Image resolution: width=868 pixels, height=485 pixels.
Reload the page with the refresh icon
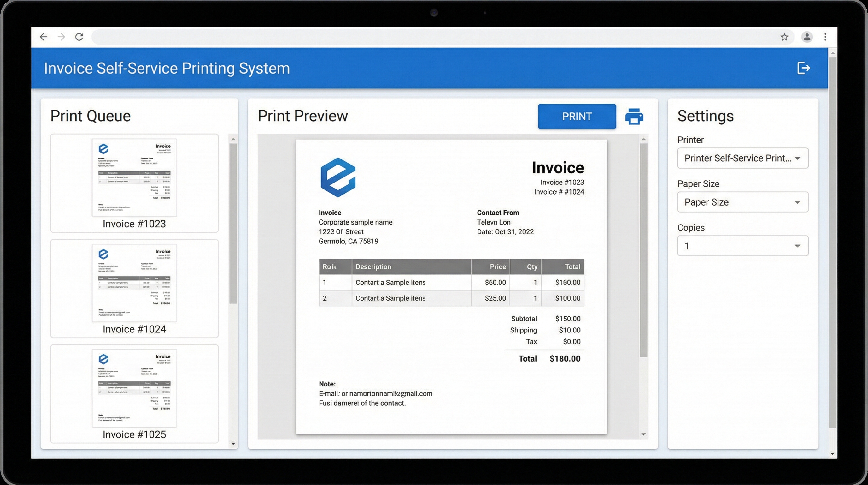point(79,37)
